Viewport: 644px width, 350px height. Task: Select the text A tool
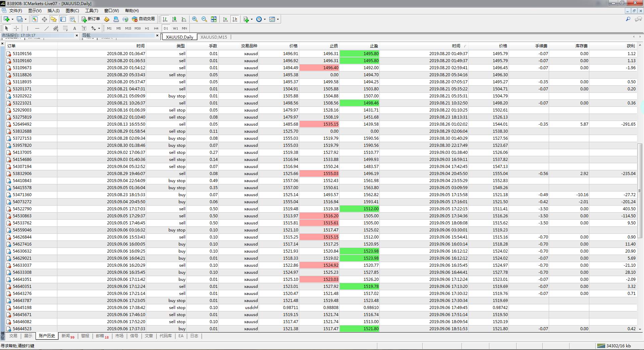tap(74, 28)
